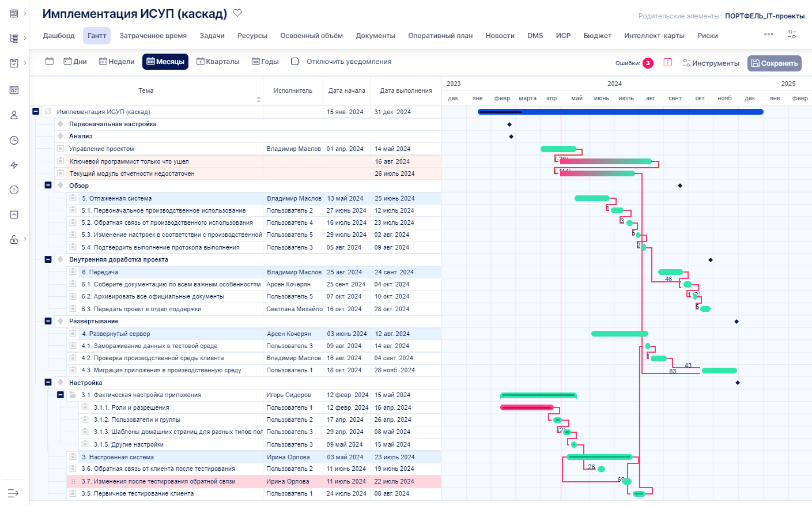The width and height of the screenshot is (812, 506).
Task: Expand task tree sidebar chevron
Action: pyautogui.click(x=25, y=38)
